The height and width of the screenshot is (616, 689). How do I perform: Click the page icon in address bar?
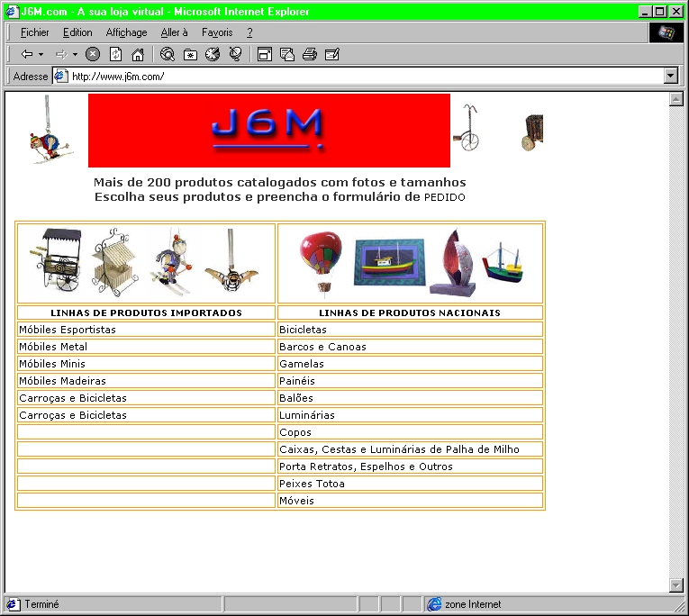[x=60, y=76]
